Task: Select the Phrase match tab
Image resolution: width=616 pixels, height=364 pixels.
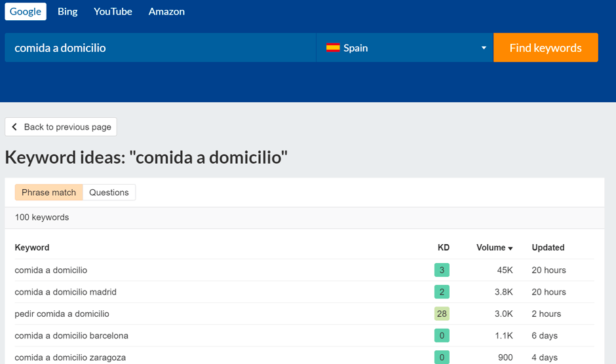Action: (x=48, y=192)
